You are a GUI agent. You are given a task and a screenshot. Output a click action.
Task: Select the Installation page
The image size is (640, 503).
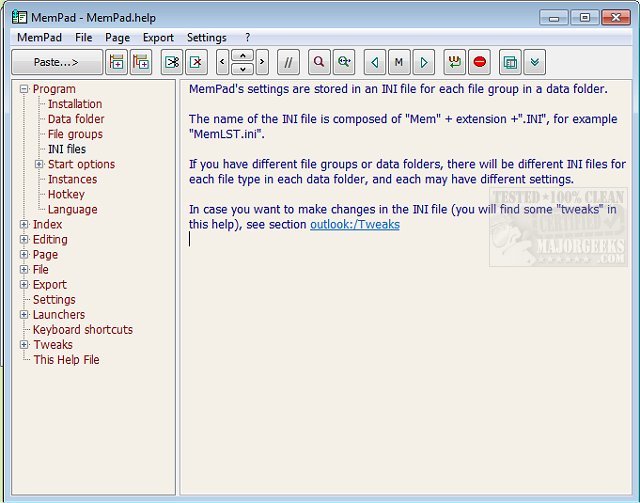pos(75,104)
